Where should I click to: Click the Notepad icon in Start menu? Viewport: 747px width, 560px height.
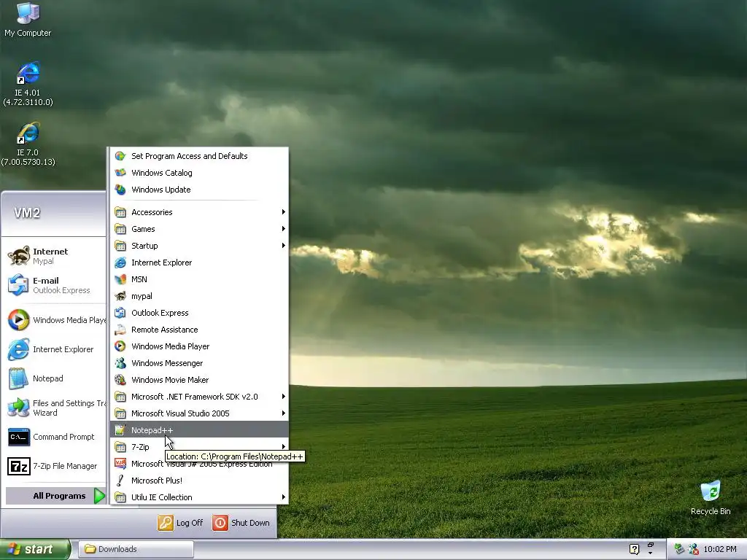(x=18, y=378)
